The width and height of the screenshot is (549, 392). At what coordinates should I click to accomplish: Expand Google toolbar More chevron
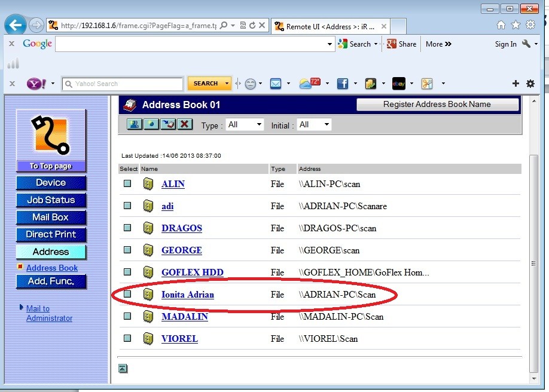(448, 44)
